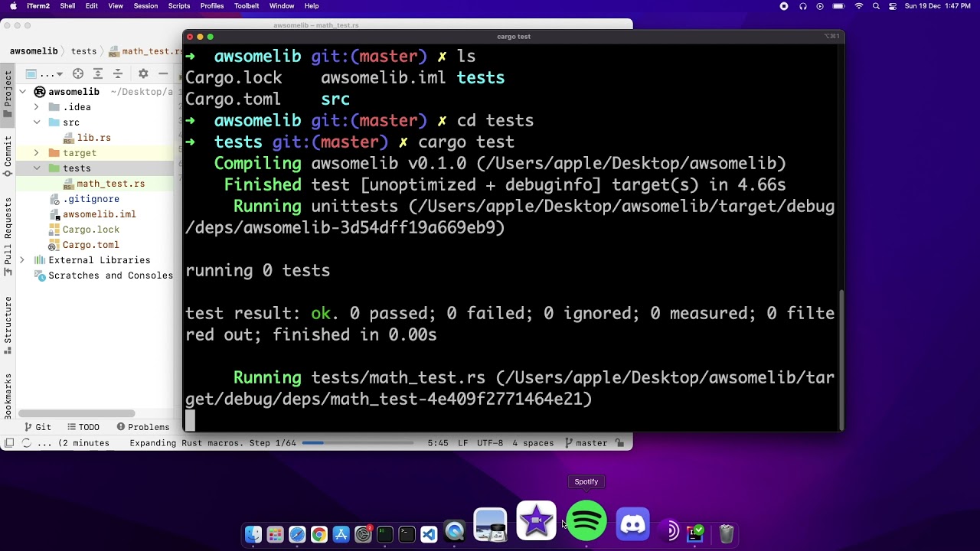Open Visual Studio Code from the Dock
The height and width of the screenshot is (551, 980).
429,534
